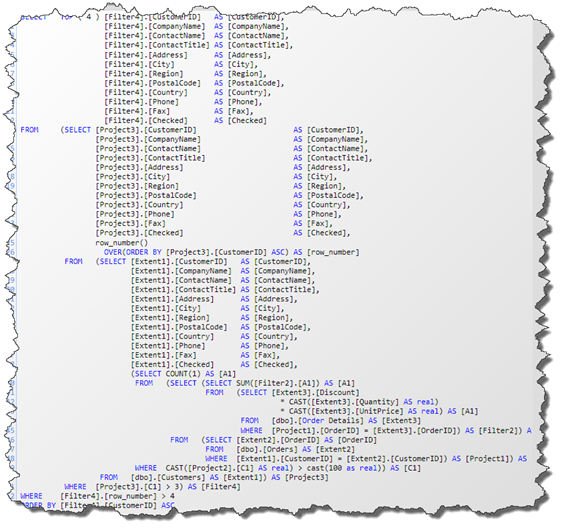The height and width of the screenshot is (532, 566).
Task: Click the [dbo].[Customers] table reference
Action: (167, 478)
